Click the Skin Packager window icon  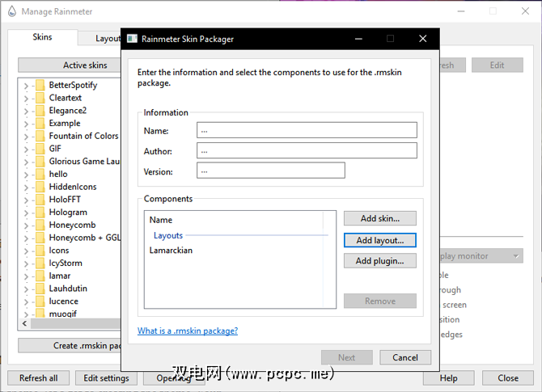coord(132,39)
